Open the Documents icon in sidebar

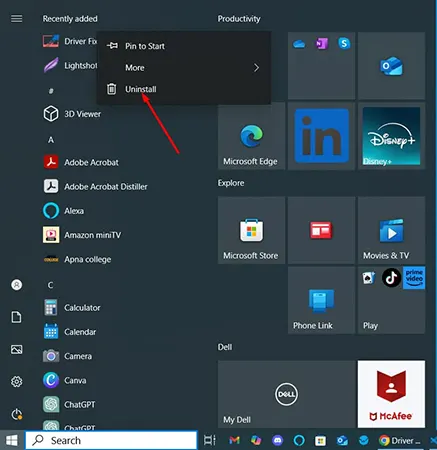pyautogui.click(x=17, y=317)
